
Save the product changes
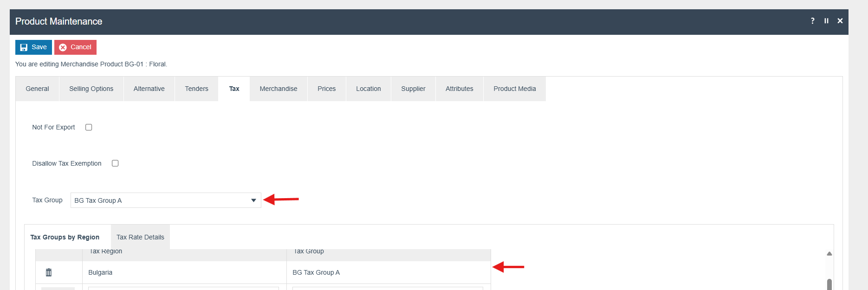pyautogui.click(x=33, y=47)
